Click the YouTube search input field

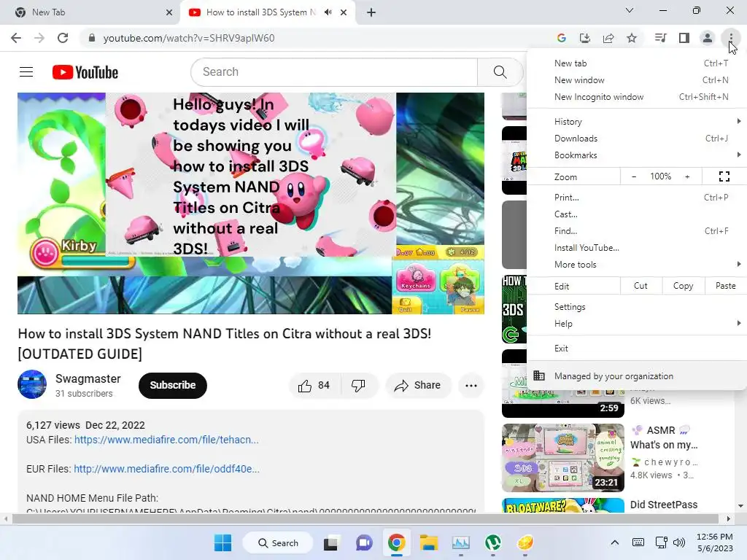click(x=334, y=72)
